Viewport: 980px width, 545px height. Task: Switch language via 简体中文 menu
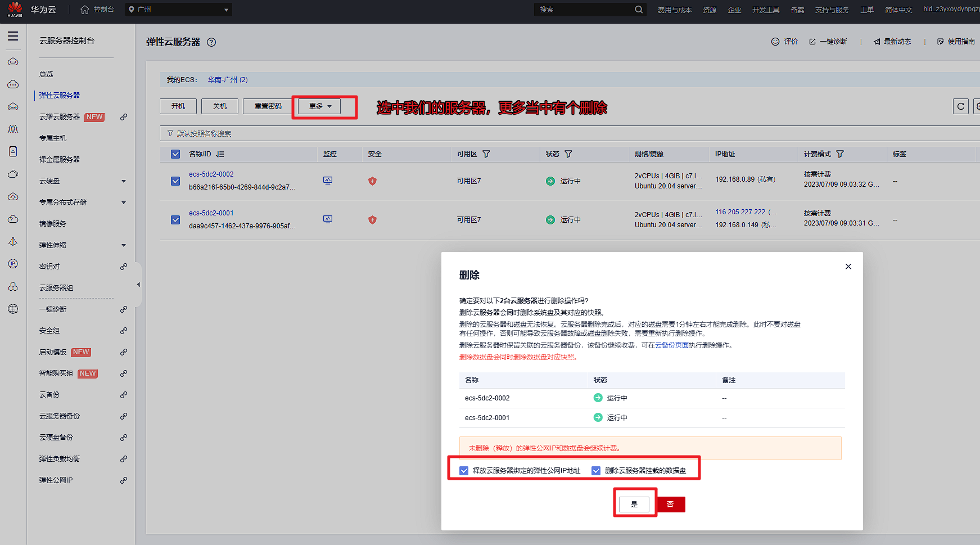tap(898, 10)
